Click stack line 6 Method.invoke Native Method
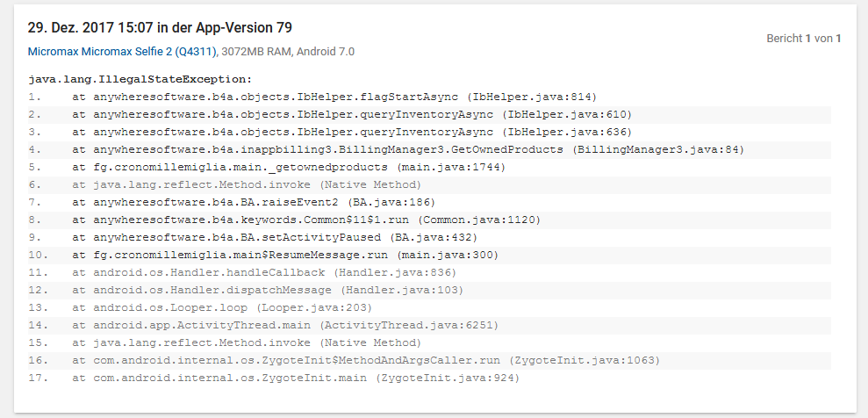This screenshot has height=418, width=868. (429, 185)
